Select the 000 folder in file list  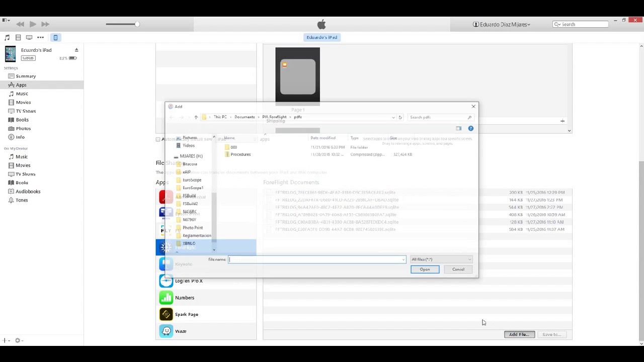point(233,147)
